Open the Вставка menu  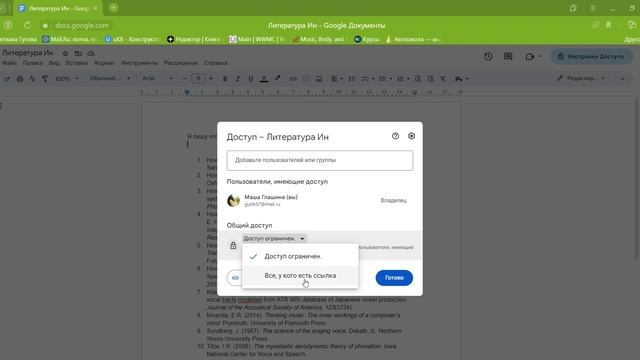pyautogui.click(x=76, y=63)
